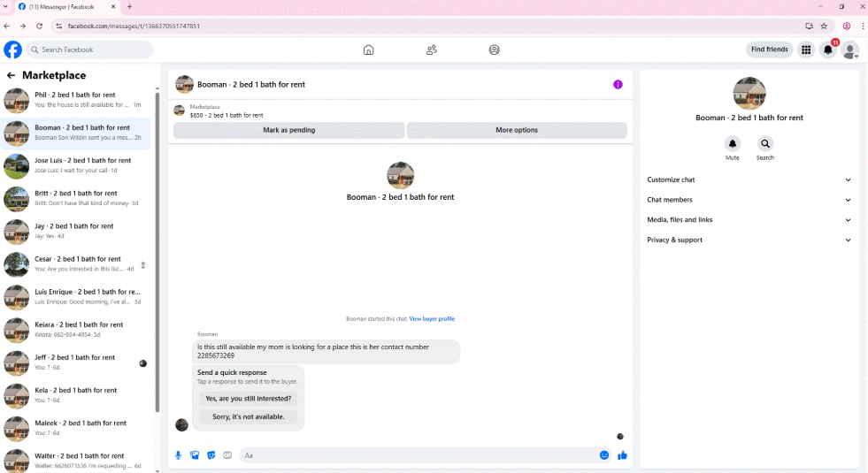This screenshot has width=868, height=473.
Task: Open Maleek's conversation
Action: coord(76,428)
